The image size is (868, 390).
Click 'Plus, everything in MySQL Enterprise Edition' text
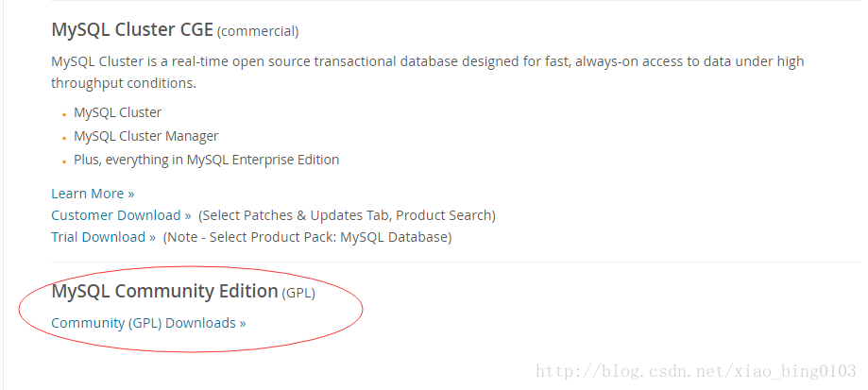pos(206,160)
